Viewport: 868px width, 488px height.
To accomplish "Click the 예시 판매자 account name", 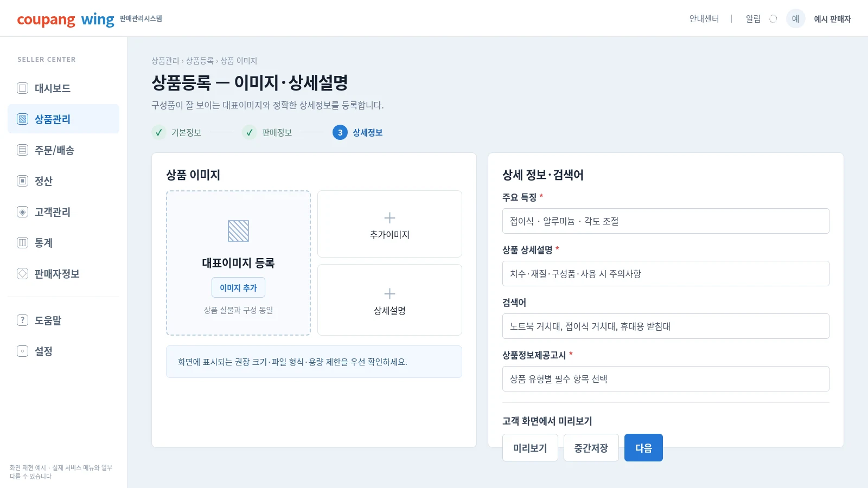I will (832, 19).
